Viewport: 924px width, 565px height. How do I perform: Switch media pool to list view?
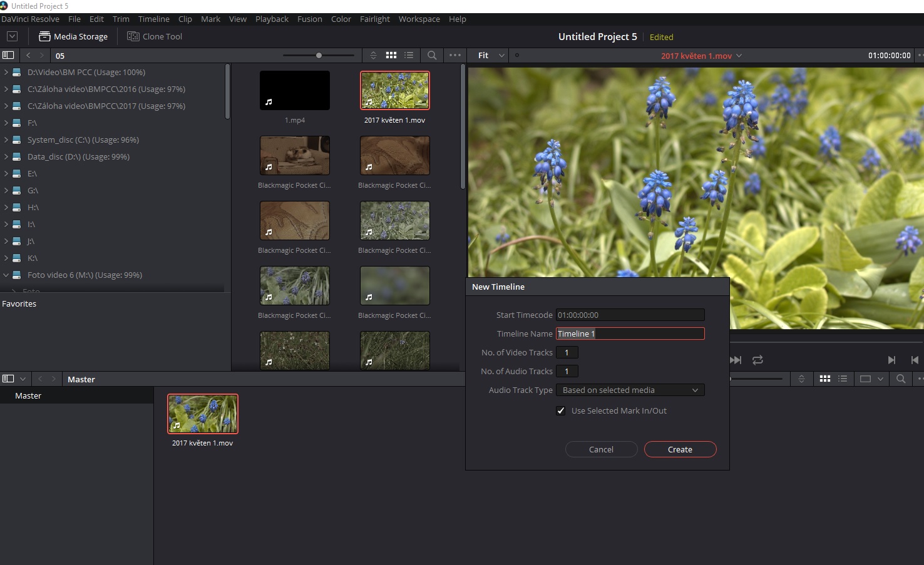pyautogui.click(x=843, y=379)
